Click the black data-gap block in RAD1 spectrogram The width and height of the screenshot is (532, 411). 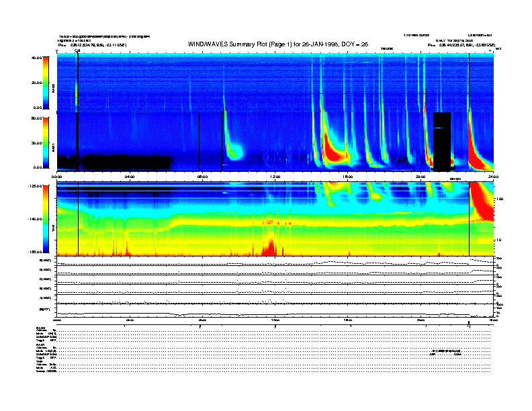(x=442, y=142)
